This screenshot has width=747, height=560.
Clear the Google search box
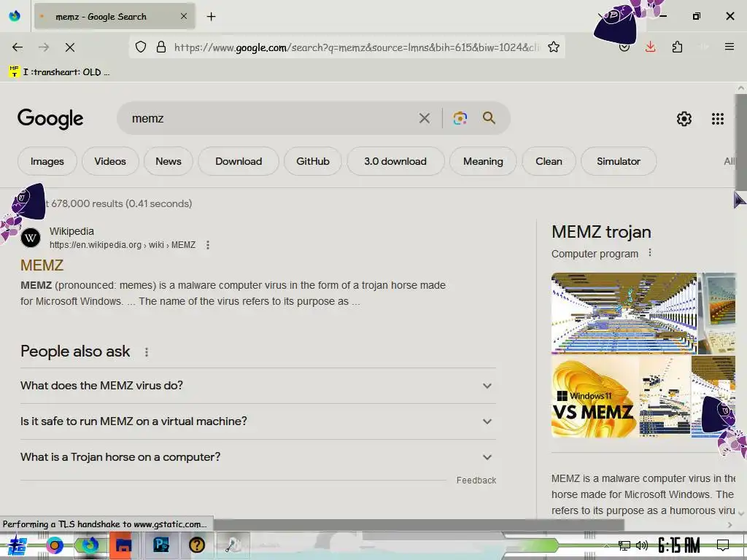(424, 118)
